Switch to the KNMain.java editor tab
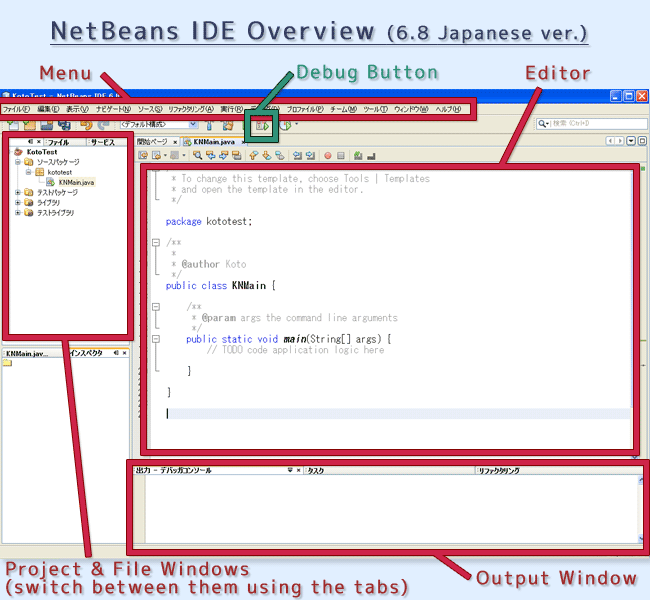This screenshot has height=600, width=650. [x=214, y=142]
